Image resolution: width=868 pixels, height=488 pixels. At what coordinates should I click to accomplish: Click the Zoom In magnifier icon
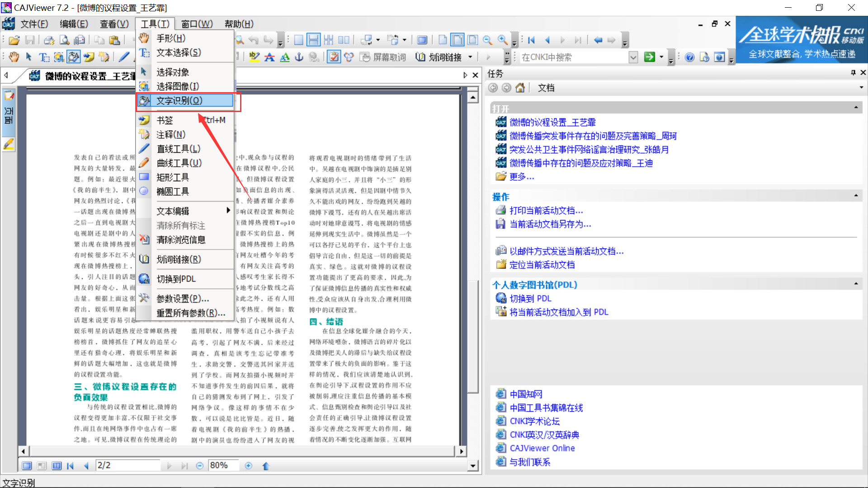tap(503, 40)
